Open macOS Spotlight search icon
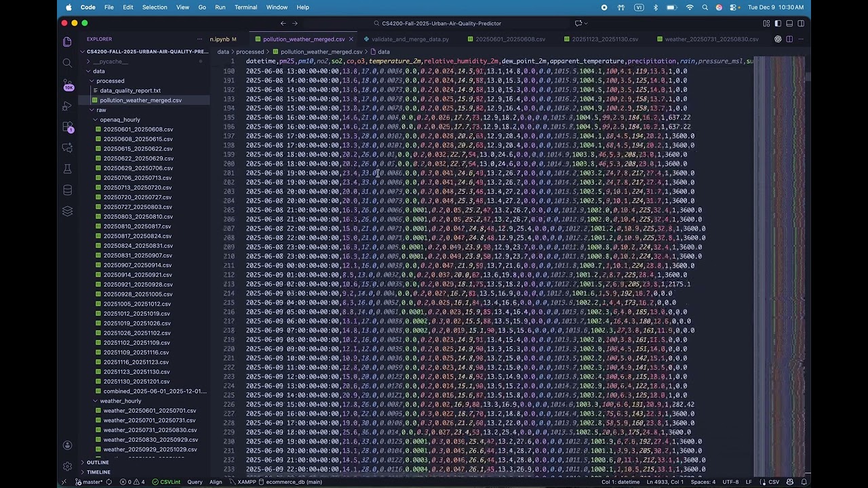 pyautogui.click(x=705, y=7)
